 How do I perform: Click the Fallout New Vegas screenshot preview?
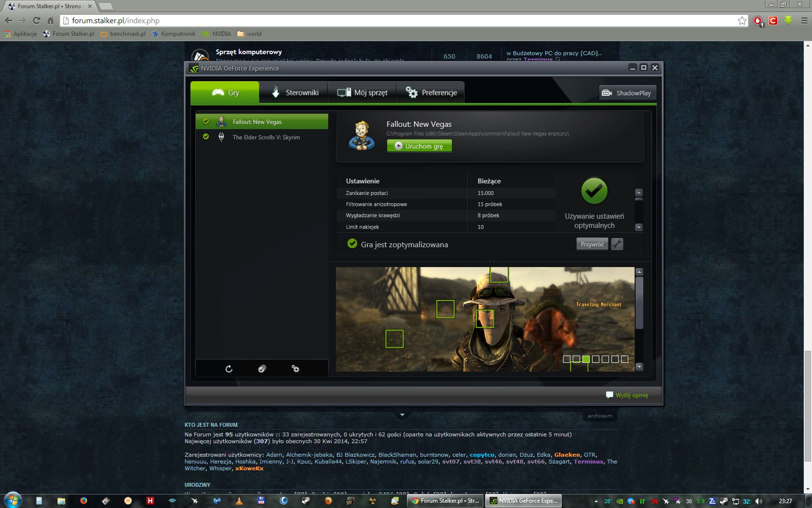click(485, 319)
